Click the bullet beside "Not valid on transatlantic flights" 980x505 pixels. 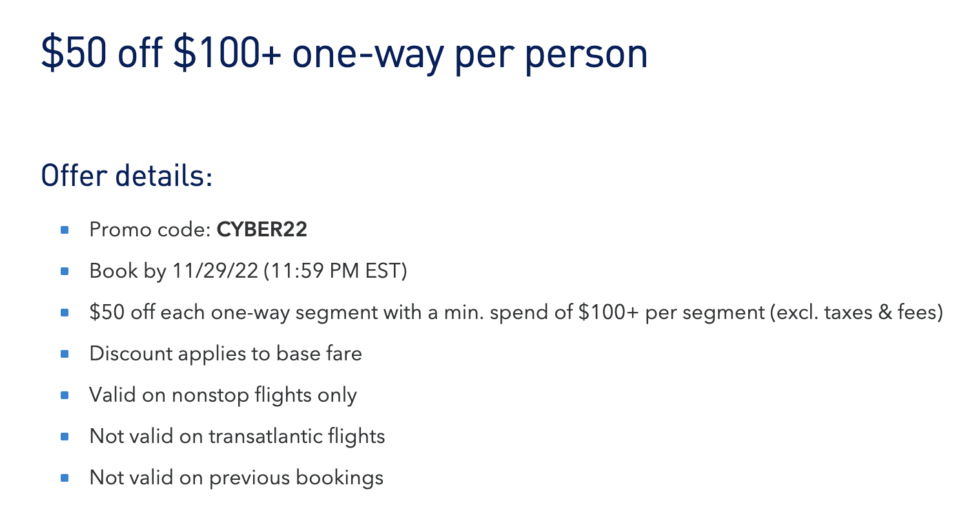(65, 437)
